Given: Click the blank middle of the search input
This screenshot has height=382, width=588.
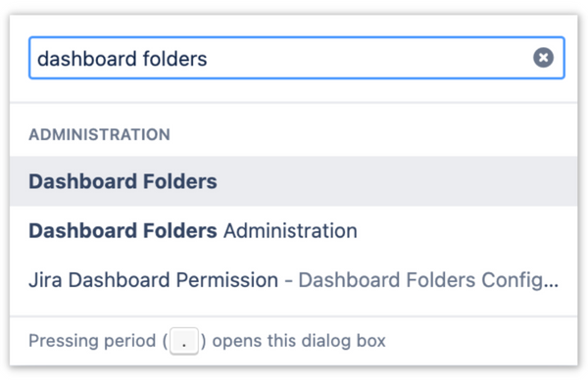Looking at the screenshot, I should click(367, 58).
